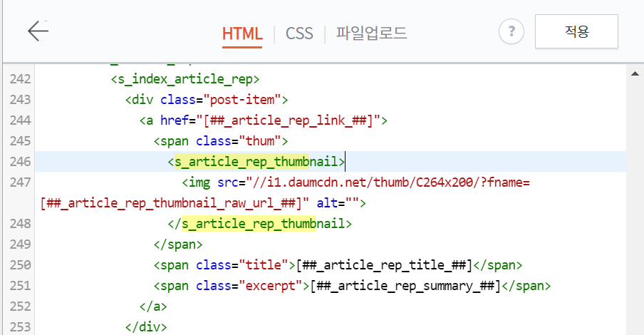Click [##_article_rep_title_##] placeholder
The image size is (644, 335).
point(385,265)
